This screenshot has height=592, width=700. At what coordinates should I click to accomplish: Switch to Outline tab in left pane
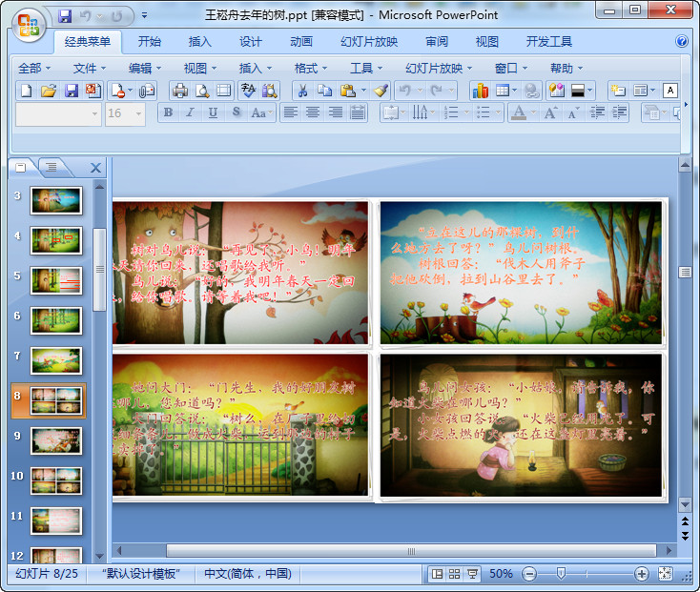point(51,168)
